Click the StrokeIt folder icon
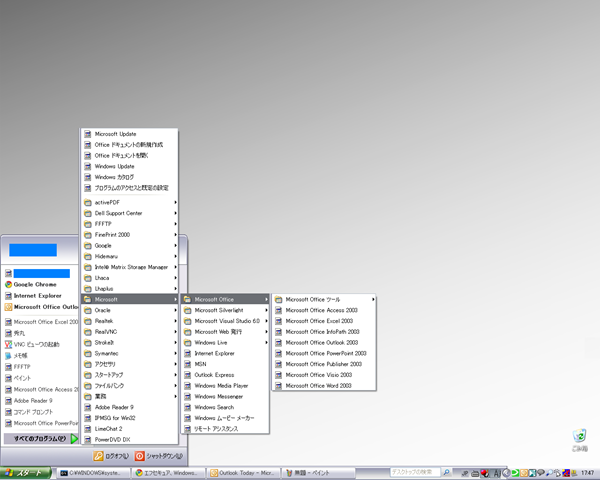The image size is (600, 480). [x=88, y=343]
